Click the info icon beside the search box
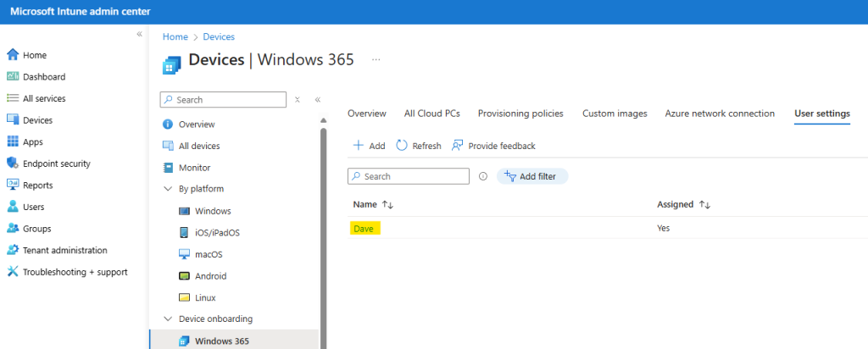Image resolution: width=868 pixels, height=349 pixels. [x=482, y=176]
